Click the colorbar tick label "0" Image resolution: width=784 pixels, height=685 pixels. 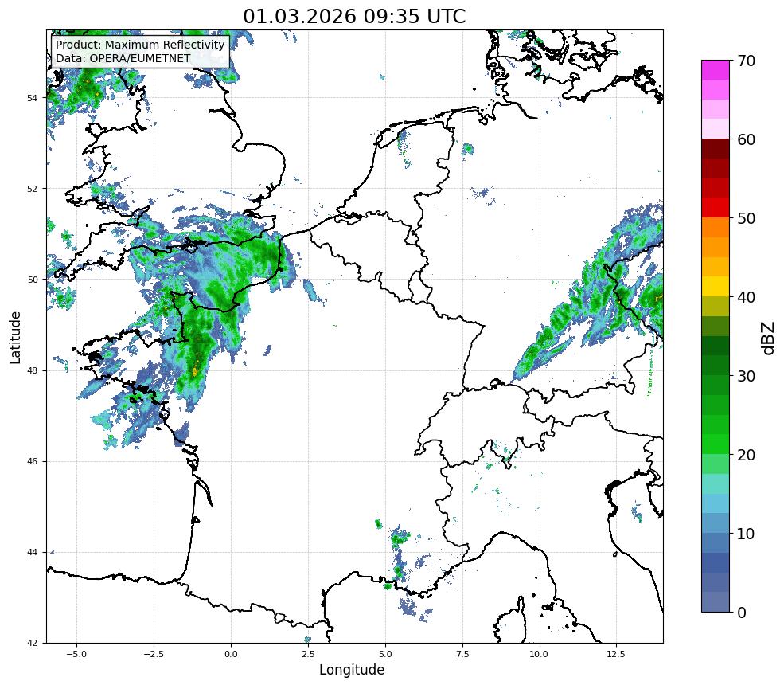click(742, 613)
